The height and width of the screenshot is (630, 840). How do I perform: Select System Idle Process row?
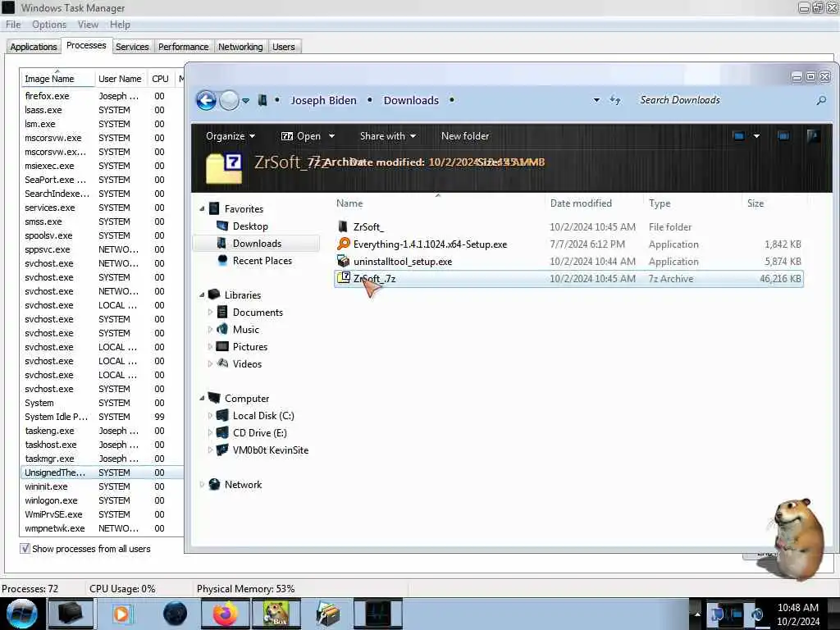102,417
